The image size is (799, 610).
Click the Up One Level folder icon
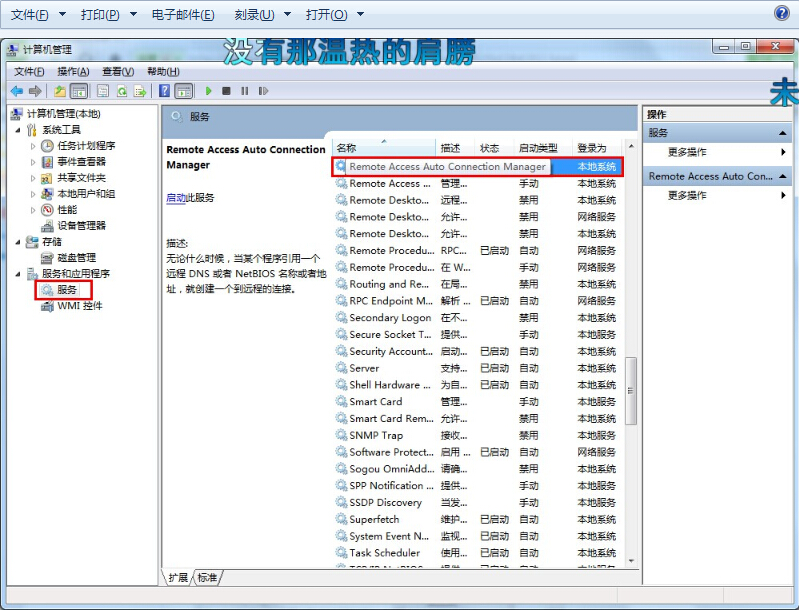[x=60, y=91]
